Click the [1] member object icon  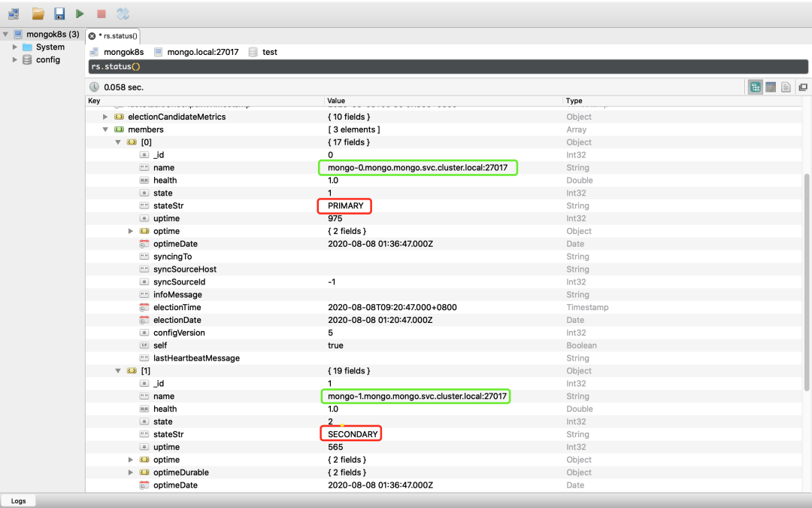tap(132, 370)
